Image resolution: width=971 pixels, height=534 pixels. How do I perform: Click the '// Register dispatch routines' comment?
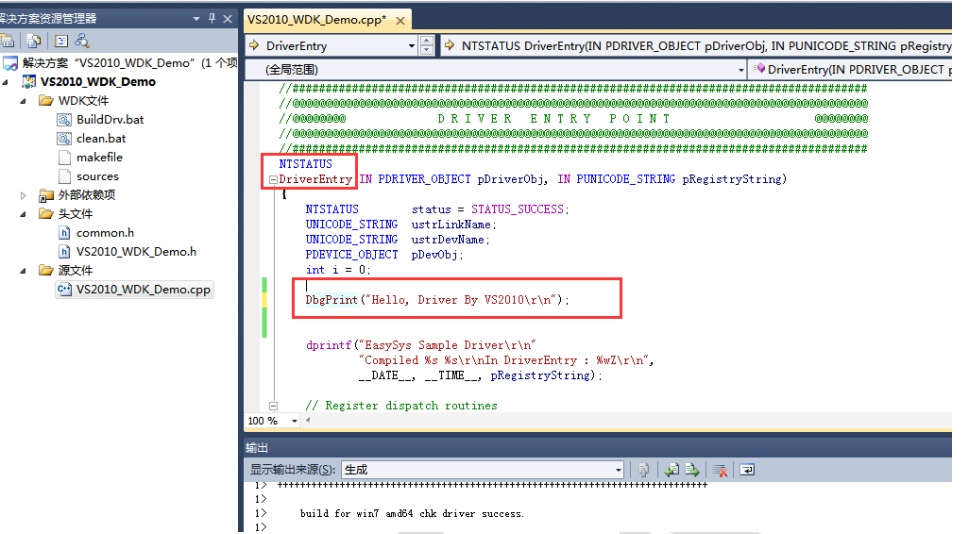point(401,406)
